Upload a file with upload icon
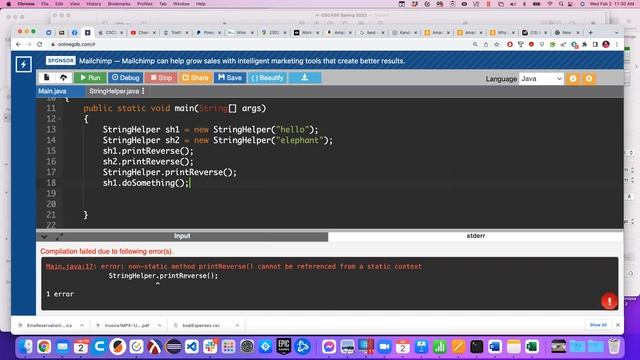 click(63, 78)
